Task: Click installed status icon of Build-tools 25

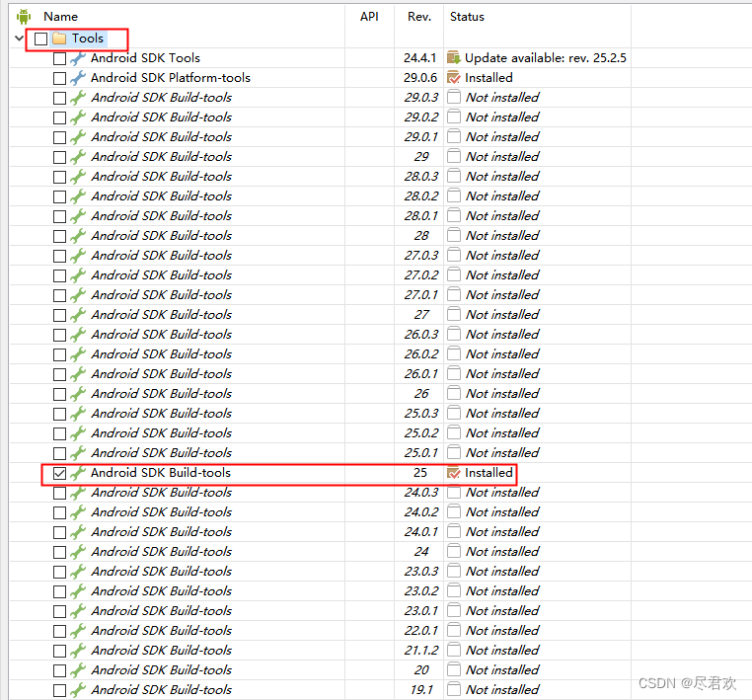Action: coord(453,473)
